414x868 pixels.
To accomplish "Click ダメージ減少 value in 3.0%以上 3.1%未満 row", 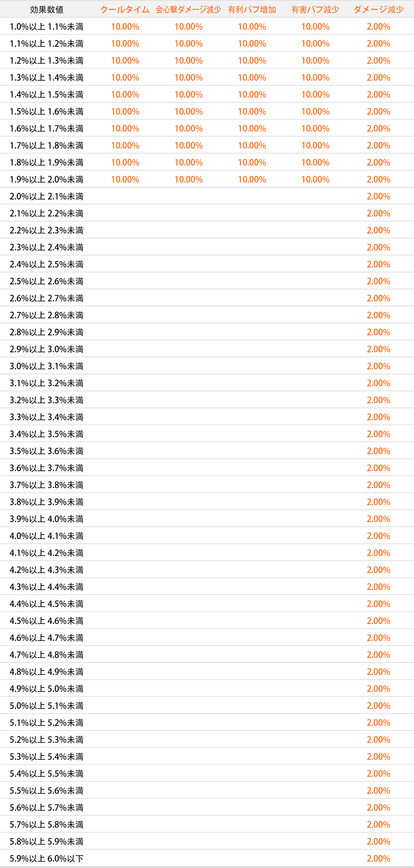I will pyautogui.click(x=379, y=366).
